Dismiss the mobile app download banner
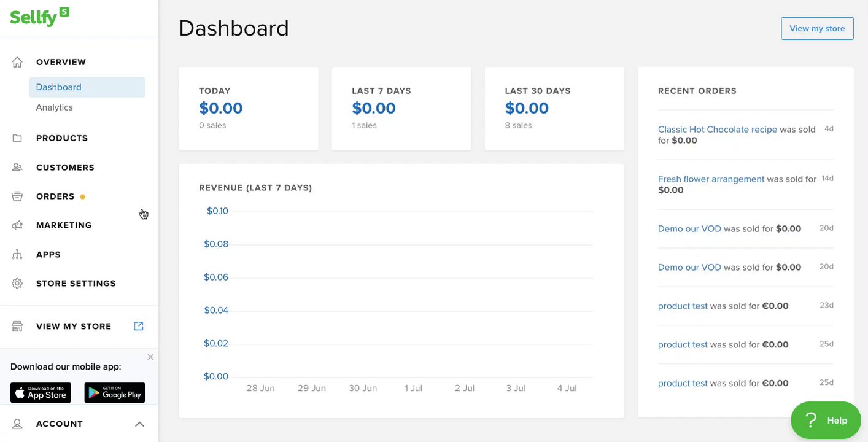Viewport: 868px width, 442px height. pyautogui.click(x=150, y=357)
